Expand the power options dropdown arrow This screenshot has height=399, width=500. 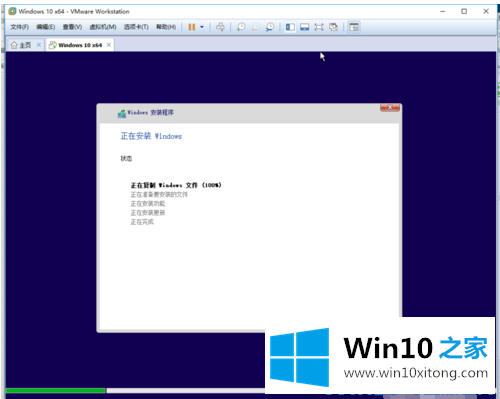202,27
